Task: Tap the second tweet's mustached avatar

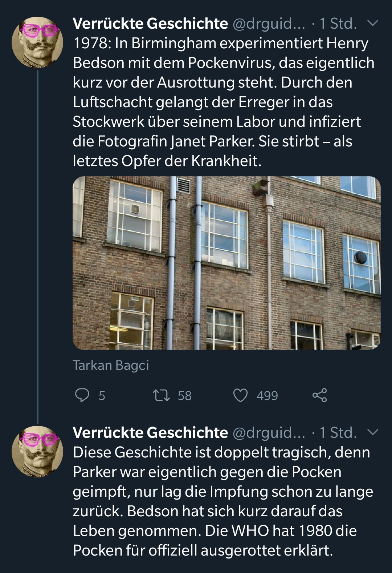Action: tap(37, 452)
